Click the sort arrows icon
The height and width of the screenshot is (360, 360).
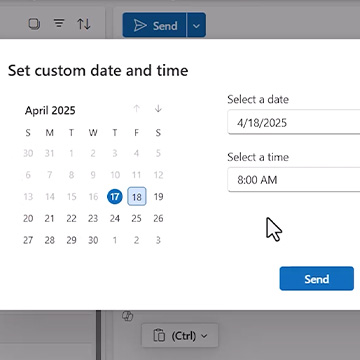pos(84,24)
